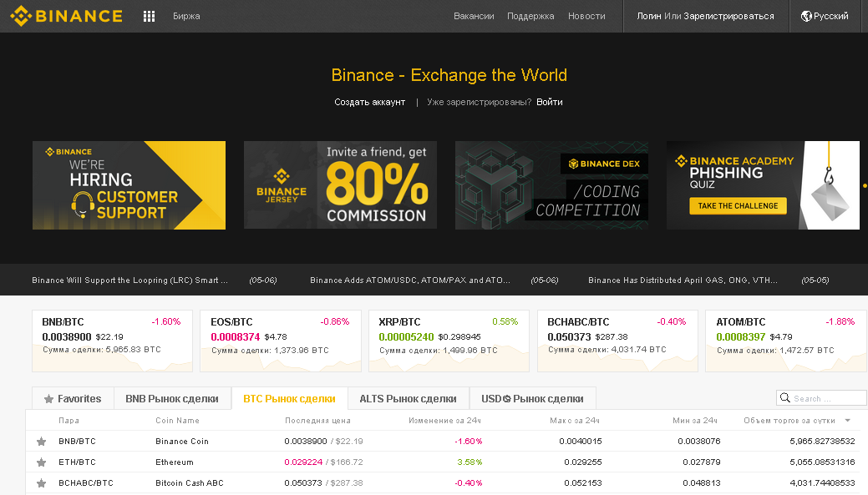Switch to BNB Рынок сделки tab

click(x=172, y=399)
